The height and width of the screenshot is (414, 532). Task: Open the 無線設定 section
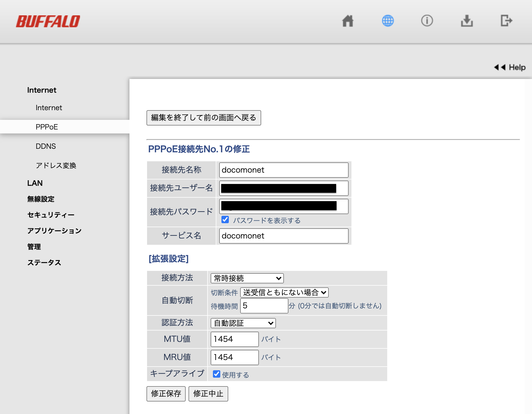click(41, 199)
